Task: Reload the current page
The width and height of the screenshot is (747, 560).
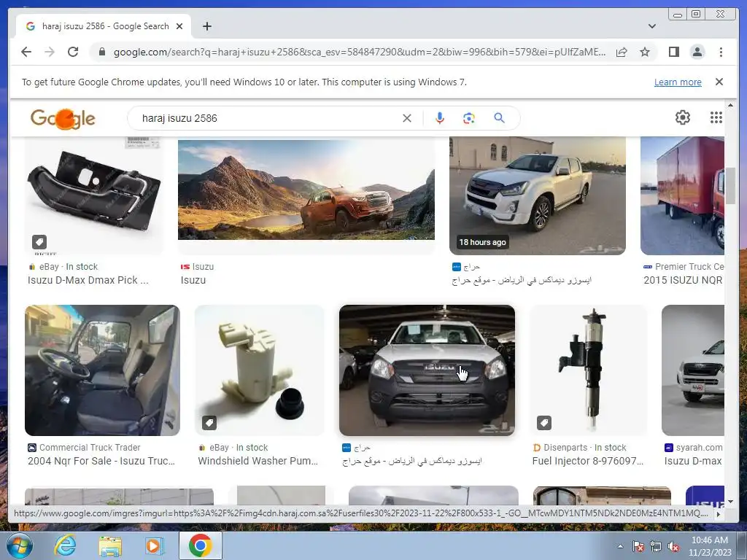Action: pyautogui.click(x=73, y=52)
